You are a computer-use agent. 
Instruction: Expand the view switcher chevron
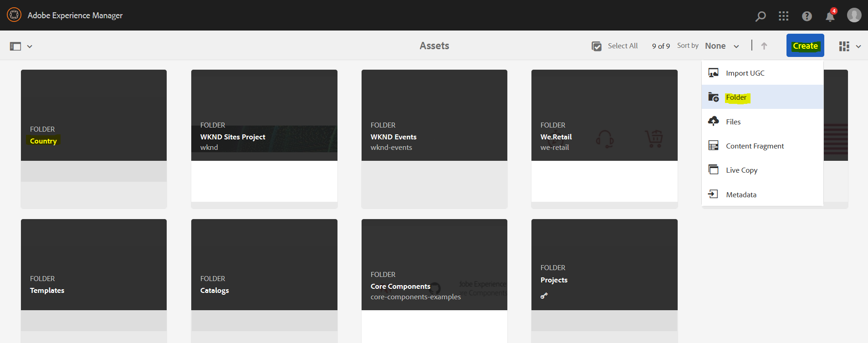click(x=858, y=46)
